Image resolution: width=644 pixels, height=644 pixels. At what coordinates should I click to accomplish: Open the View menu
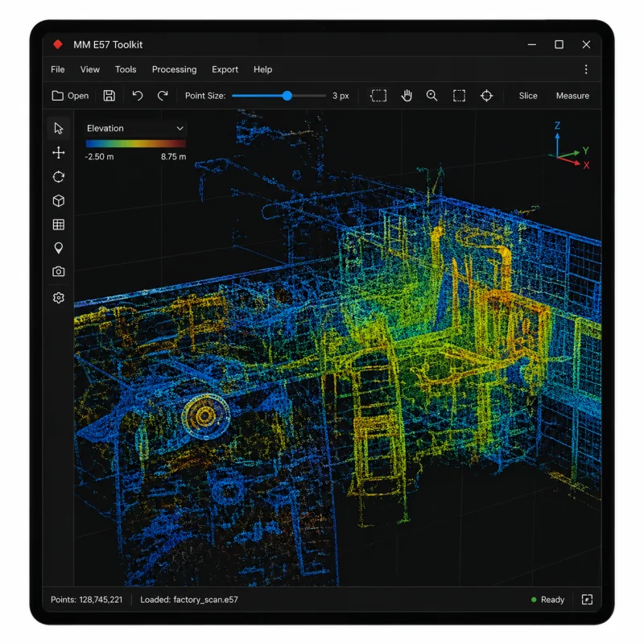tap(90, 69)
